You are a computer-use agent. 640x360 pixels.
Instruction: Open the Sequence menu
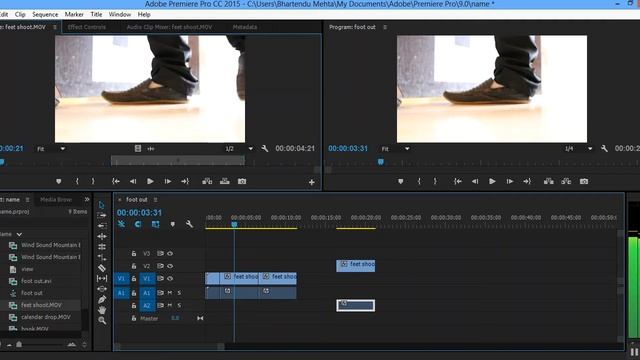point(45,14)
